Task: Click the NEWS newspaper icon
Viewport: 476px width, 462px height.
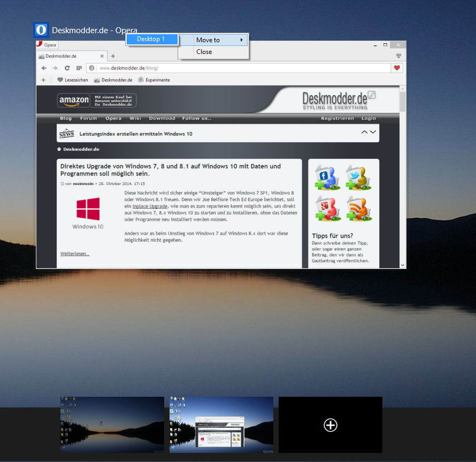Action: (67, 134)
